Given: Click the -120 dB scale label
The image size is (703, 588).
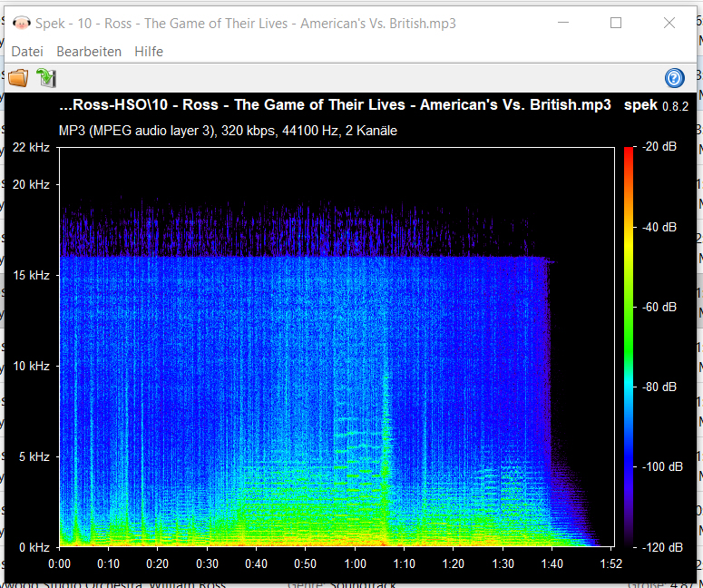Looking at the screenshot, I should click(662, 547).
